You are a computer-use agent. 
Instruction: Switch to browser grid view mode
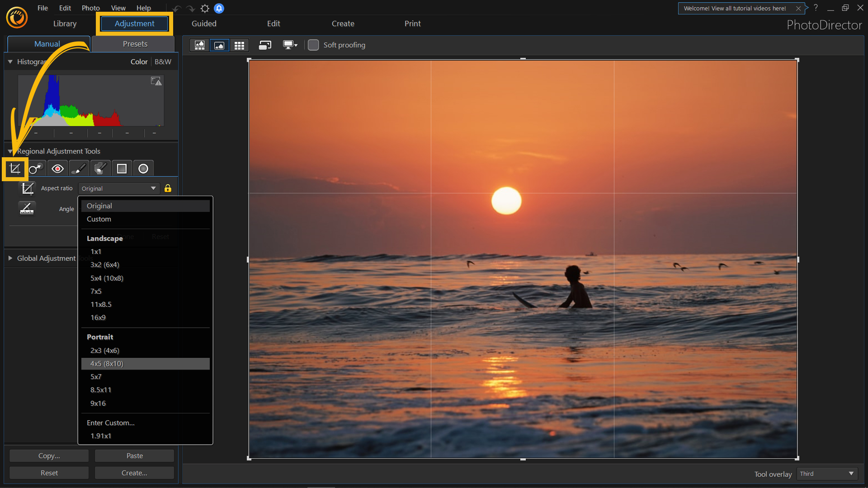tap(239, 45)
